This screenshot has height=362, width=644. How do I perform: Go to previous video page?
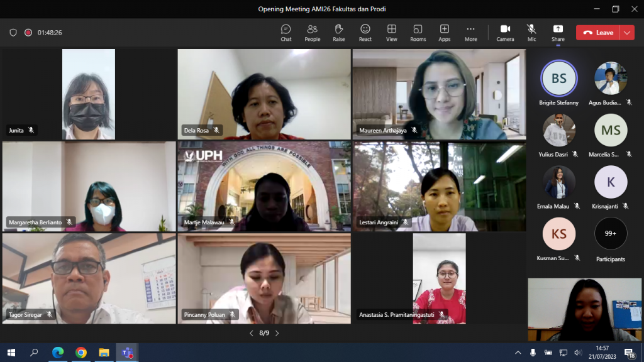click(x=252, y=333)
